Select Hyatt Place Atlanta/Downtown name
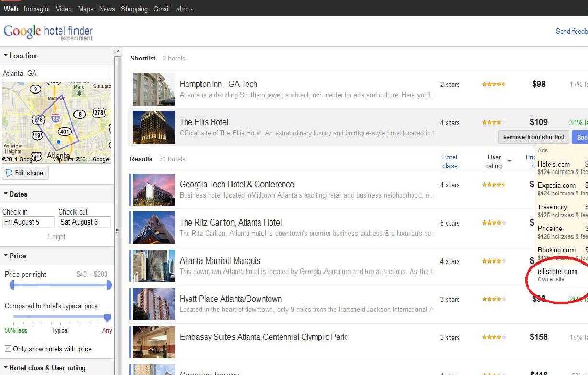The height and width of the screenshot is (375, 588). tap(231, 299)
